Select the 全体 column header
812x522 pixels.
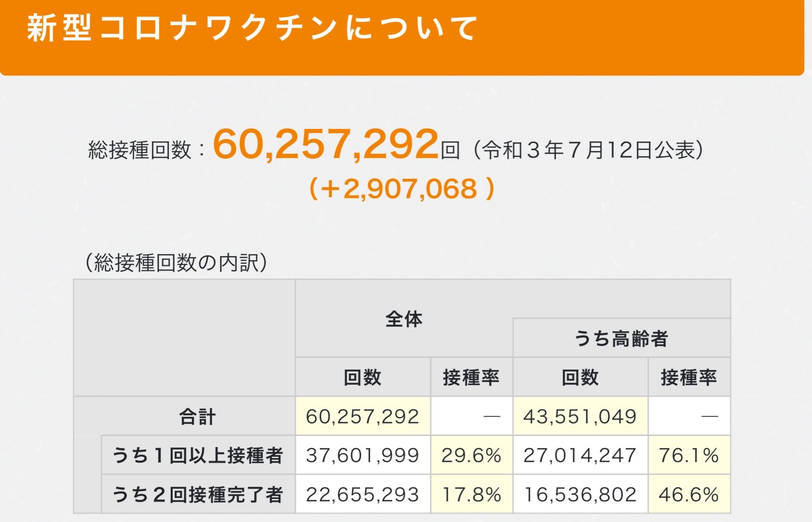point(404,319)
